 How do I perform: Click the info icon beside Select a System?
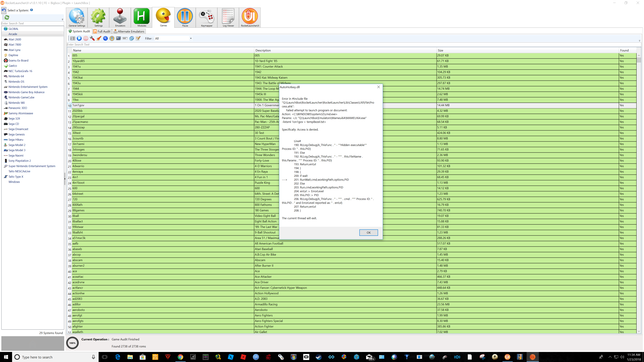coord(32,10)
